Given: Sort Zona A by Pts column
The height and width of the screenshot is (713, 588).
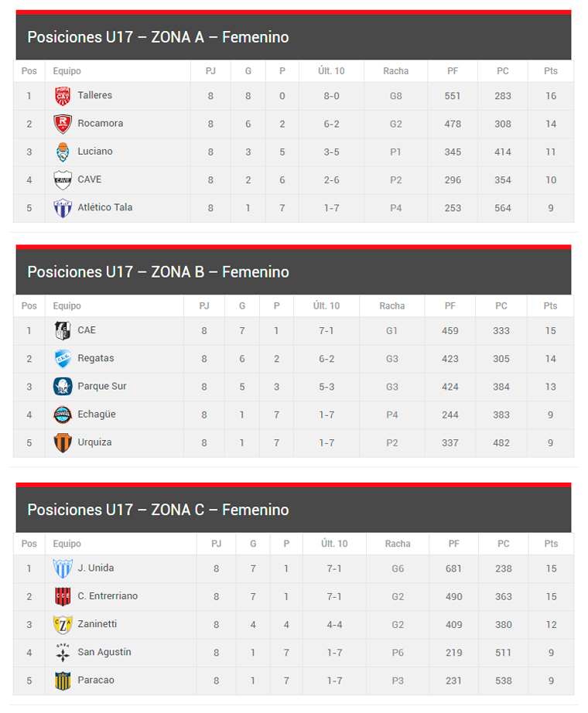Looking at the screenshot, I should (x=550, y=71).
